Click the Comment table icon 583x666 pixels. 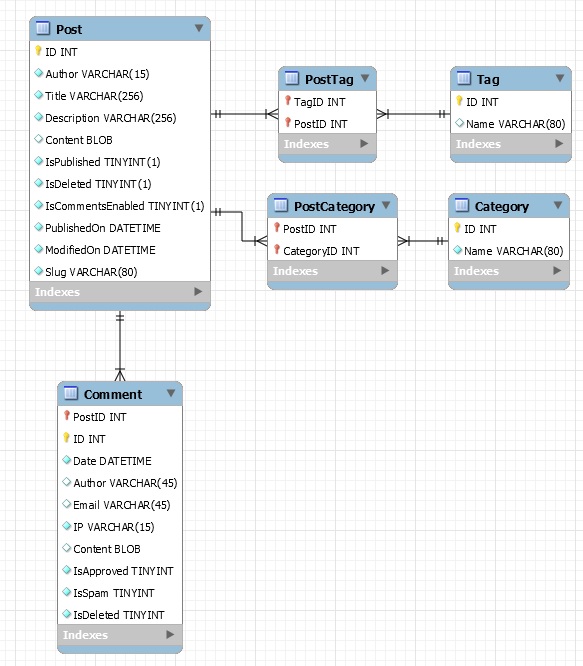(70, 393)
